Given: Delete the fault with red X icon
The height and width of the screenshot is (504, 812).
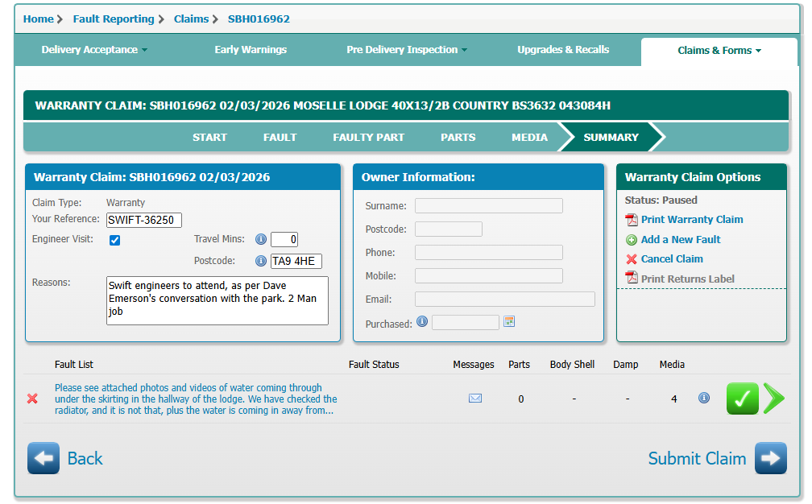Looking at the screenshot, I should (x=32, y=399).
